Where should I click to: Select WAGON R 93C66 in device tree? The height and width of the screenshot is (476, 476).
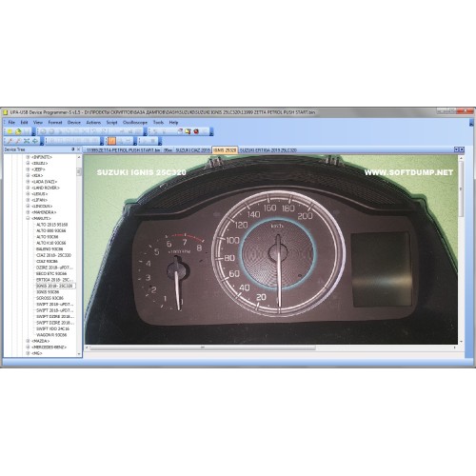click(51, 335)
